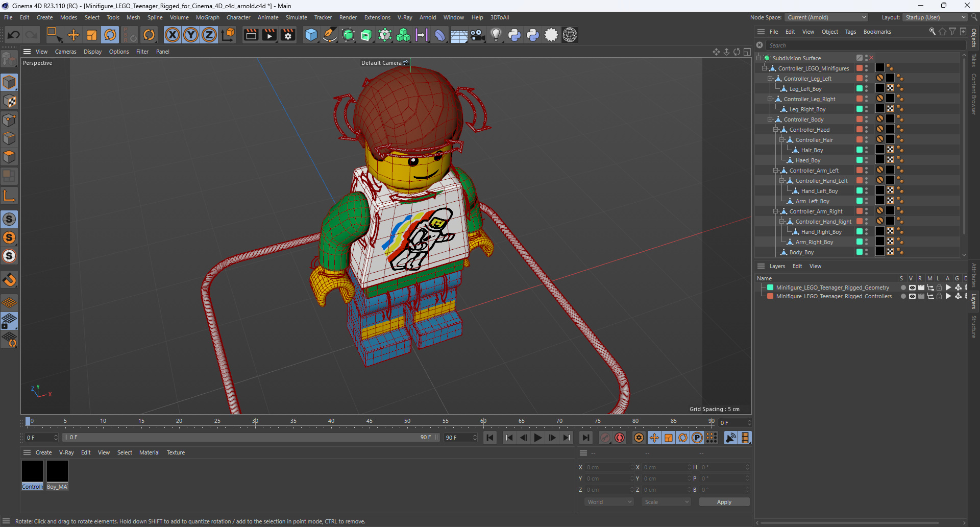Toggle solo dot for Geometry layer

pos(903,288)
